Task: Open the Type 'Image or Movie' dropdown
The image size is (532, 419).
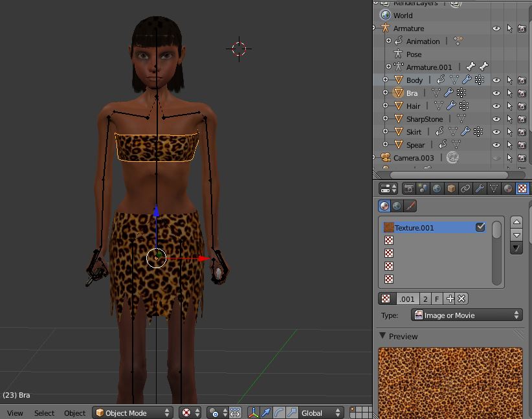Action: point(465,315)
